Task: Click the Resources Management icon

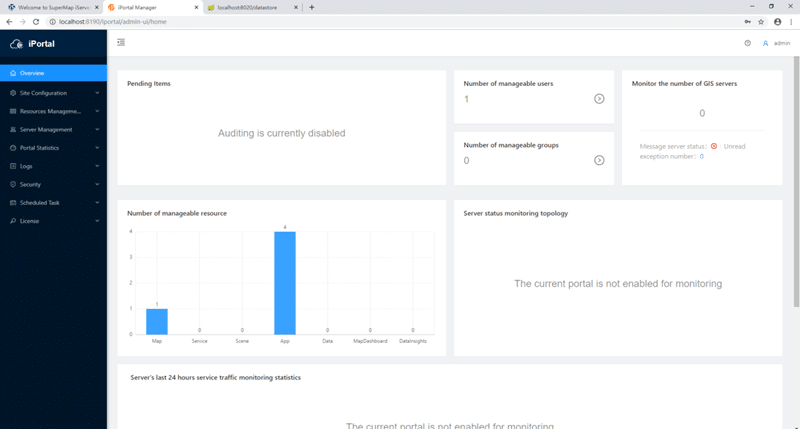Action: (13, 111)
